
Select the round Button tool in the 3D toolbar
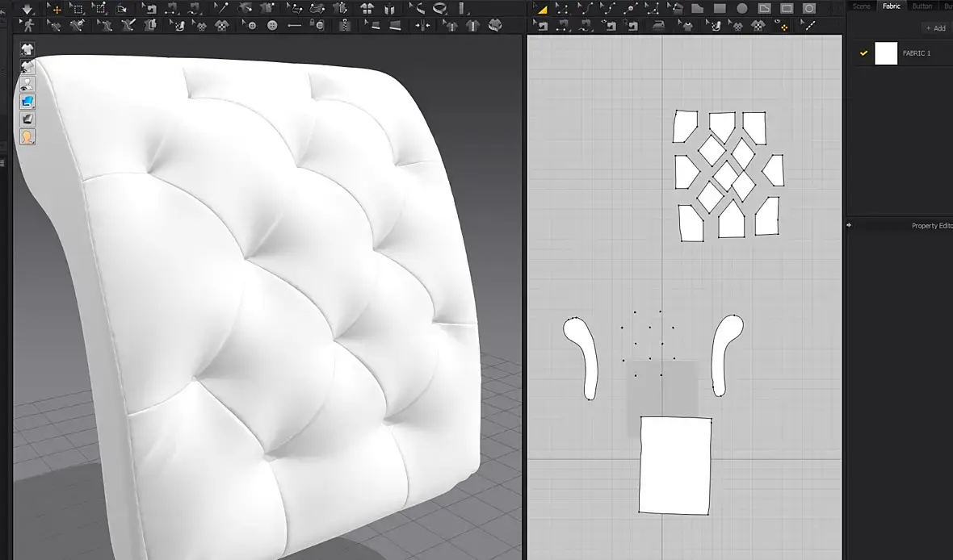click(x=272, y=26)
